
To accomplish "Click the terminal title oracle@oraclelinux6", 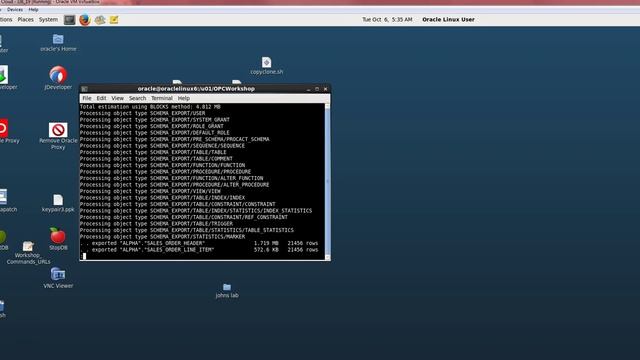I will coord(196,89).
